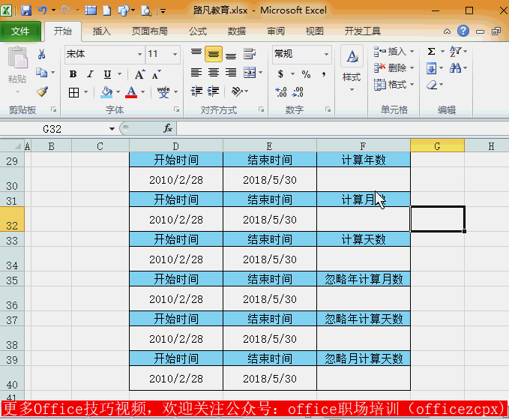Click the AutoSum sigma icon

(x=432, y=52)
